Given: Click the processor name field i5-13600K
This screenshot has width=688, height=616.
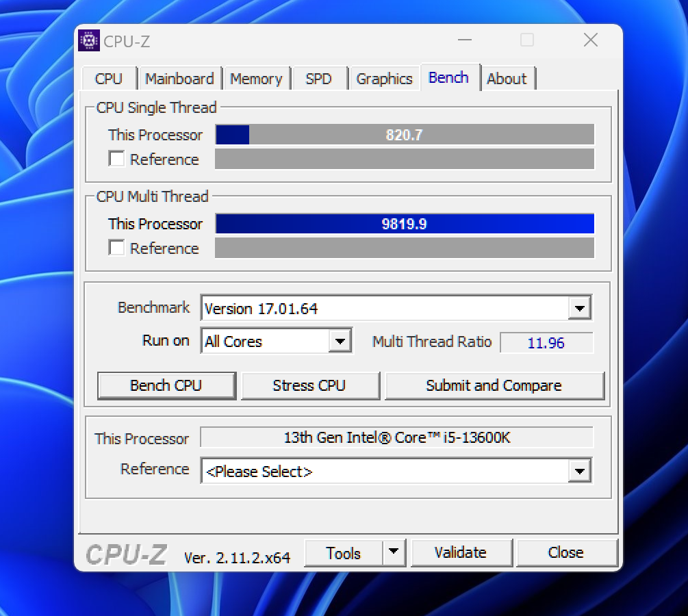Looking at the screenshot, I should (396, 437).
